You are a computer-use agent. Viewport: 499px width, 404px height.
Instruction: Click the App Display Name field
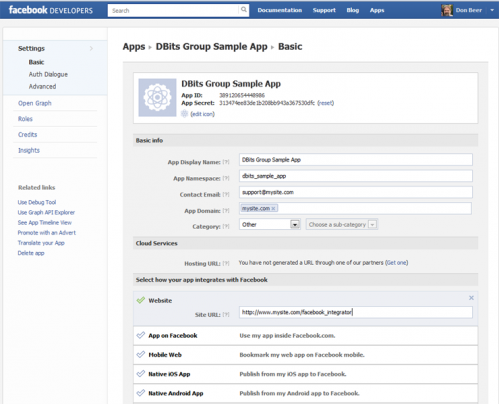point(356,160)
